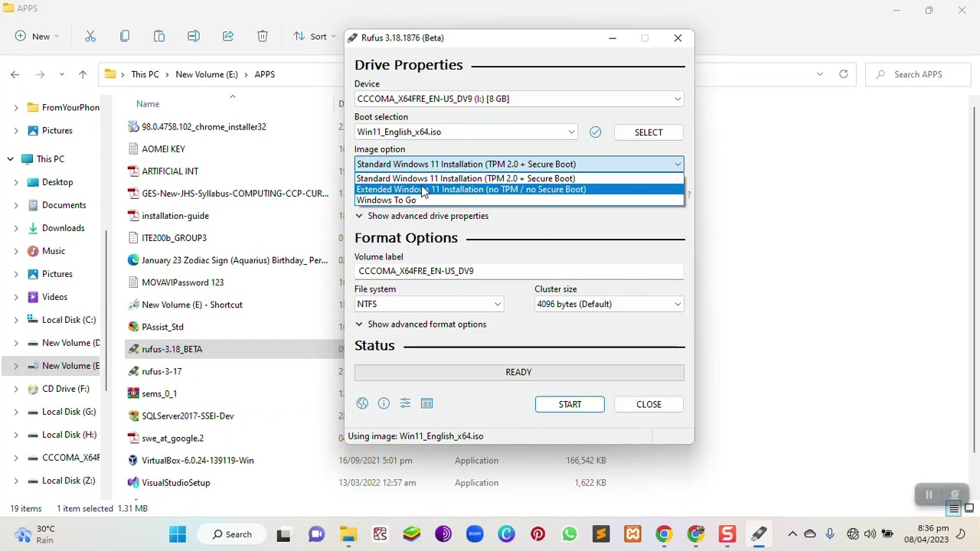Click the taskbar Search box
This screenshot has width=980, height=551.
(x=233, y=534)
